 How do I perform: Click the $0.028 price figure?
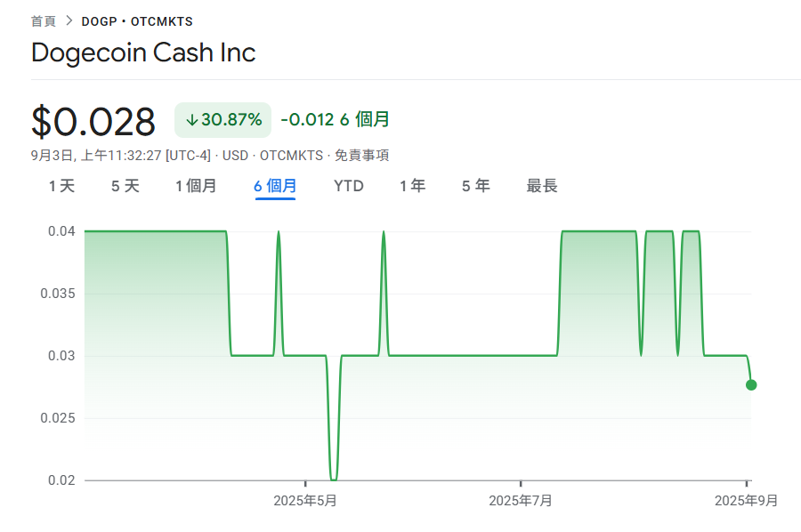tap(93, 122)
